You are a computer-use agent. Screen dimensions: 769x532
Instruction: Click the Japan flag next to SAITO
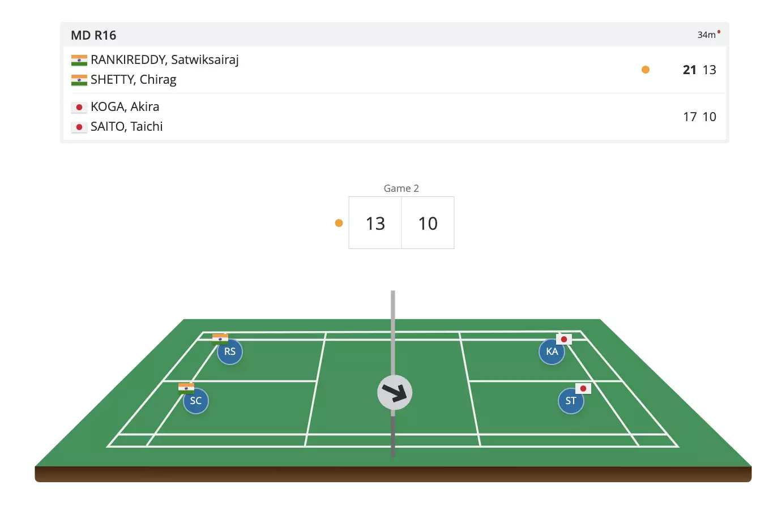click(79, 127)
